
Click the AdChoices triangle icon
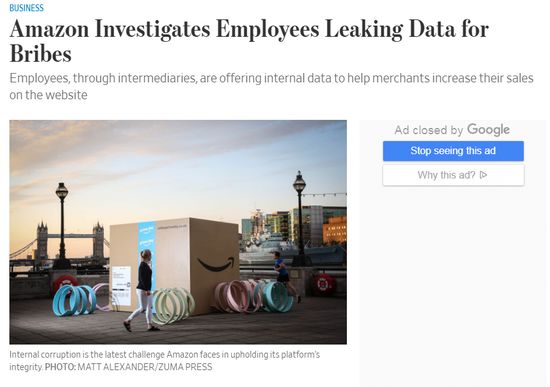(x=483, y=175)
